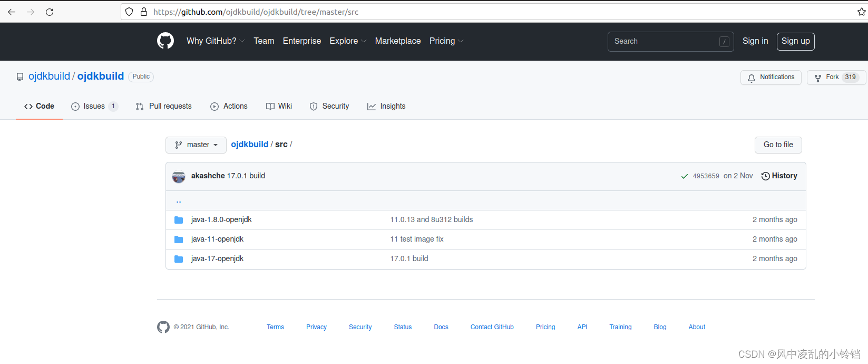Open the footer API link
The image size is (868, 364).
coord(582,327)
